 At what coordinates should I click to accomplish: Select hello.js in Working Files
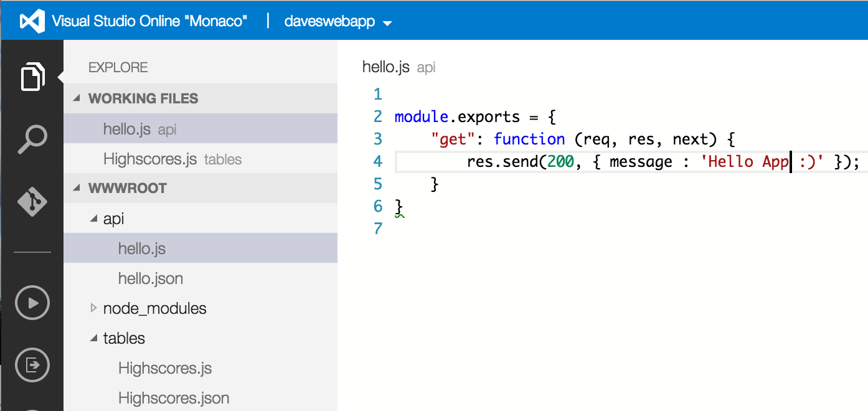(x=200, y=129)
